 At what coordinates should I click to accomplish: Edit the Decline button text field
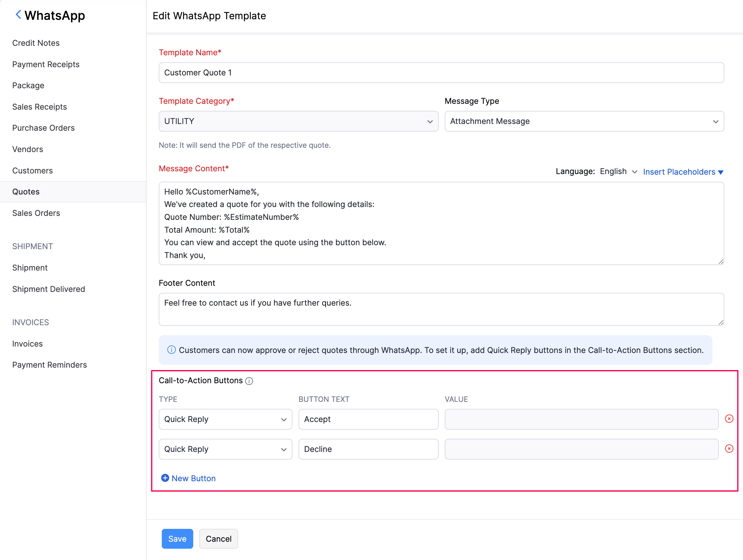pos(368,449)
